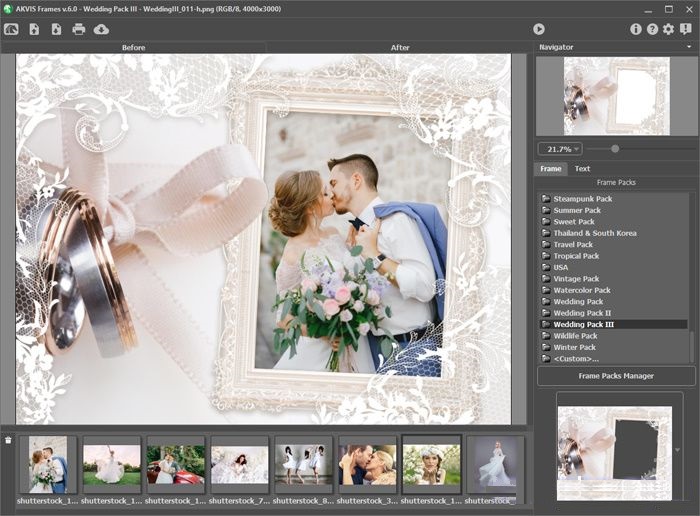700x516 pixels.
Task: Open program info icon
Action: click(x=635, y=29)
